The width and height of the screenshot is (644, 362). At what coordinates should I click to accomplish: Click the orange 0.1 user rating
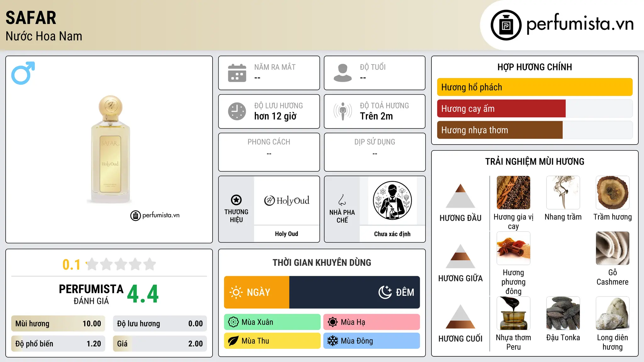(71, 265)
